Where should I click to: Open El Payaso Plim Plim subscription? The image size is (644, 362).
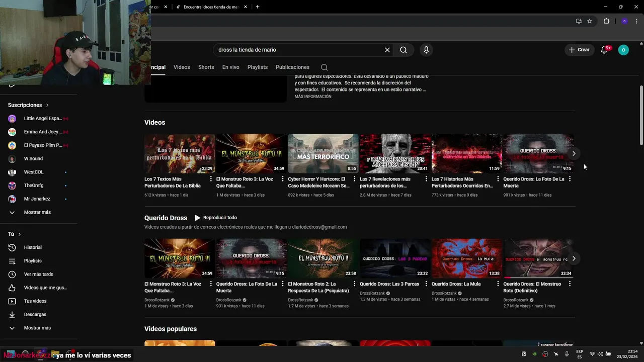pos(39,145)
